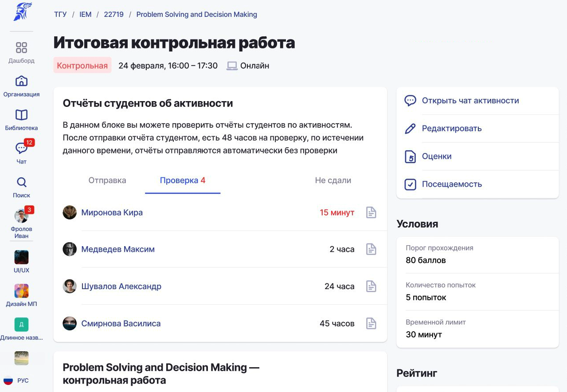Open the Library book icon

pyautogui.click(x=21, y=115)
